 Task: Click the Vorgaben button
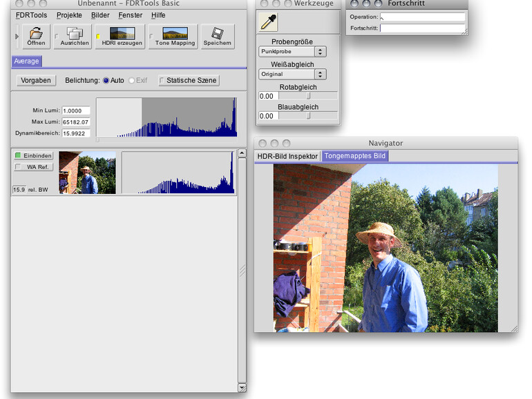(x=36, y=81)
